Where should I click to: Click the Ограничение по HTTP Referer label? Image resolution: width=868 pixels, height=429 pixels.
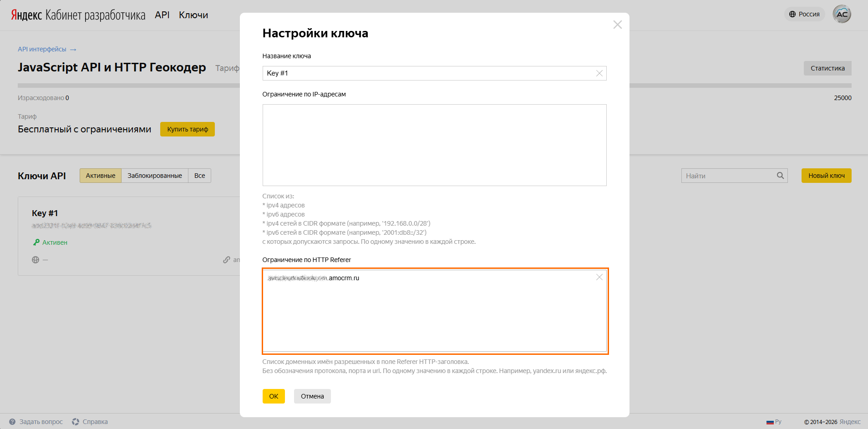coord(306,260)
